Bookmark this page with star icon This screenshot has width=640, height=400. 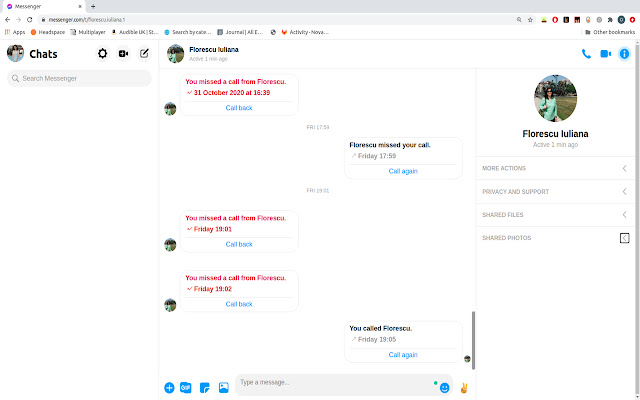click(x=530, y=20)
